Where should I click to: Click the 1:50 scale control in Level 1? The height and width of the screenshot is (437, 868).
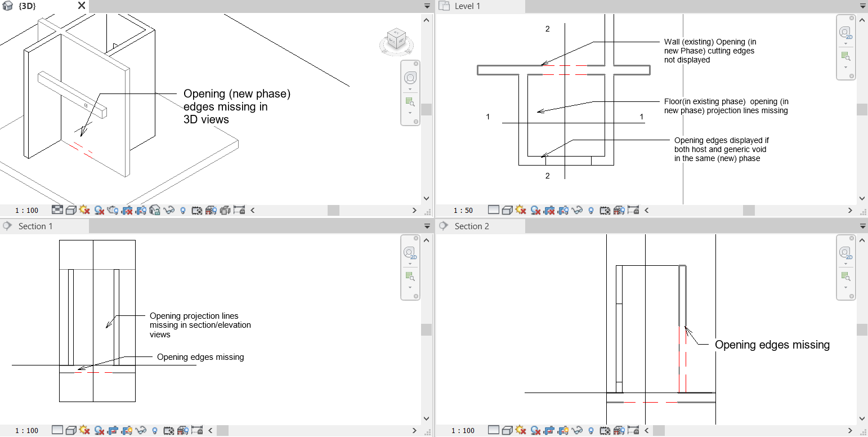click(464, 210)
